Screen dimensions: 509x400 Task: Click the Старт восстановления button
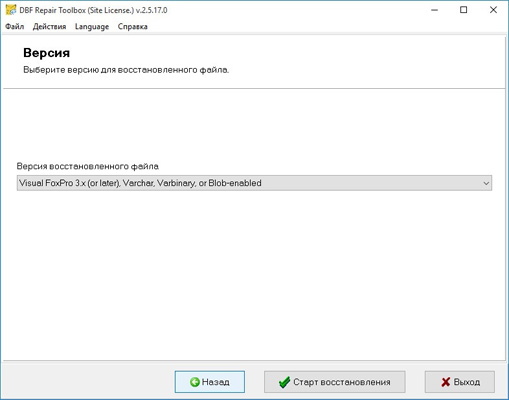click(x=335, y=382)
